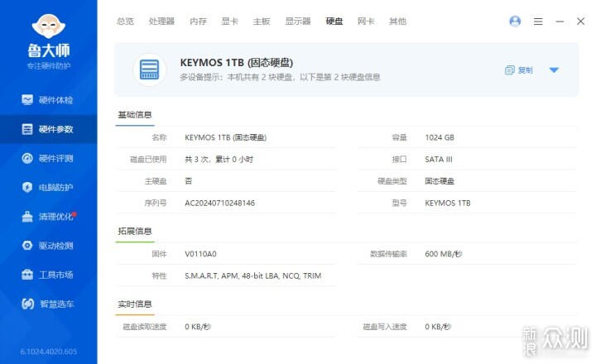The width and height of the screenshot is (596, 364).
Task: Click the interface value SATA III
Action: tap(439, 159)
